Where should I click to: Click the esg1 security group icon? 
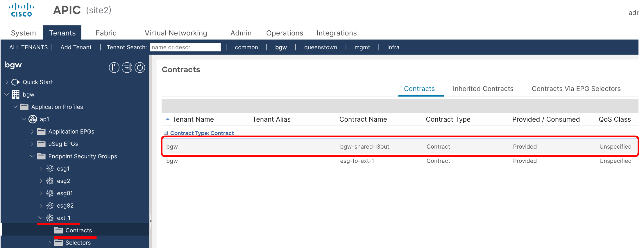pos(50,168)
